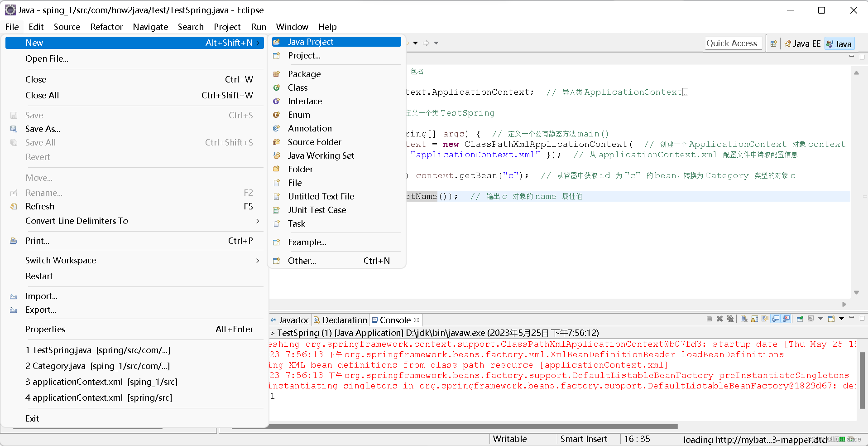Viewport: 868px width, 446px height.
Task: Toggle show console on standard error change
Action: point(786,319)
